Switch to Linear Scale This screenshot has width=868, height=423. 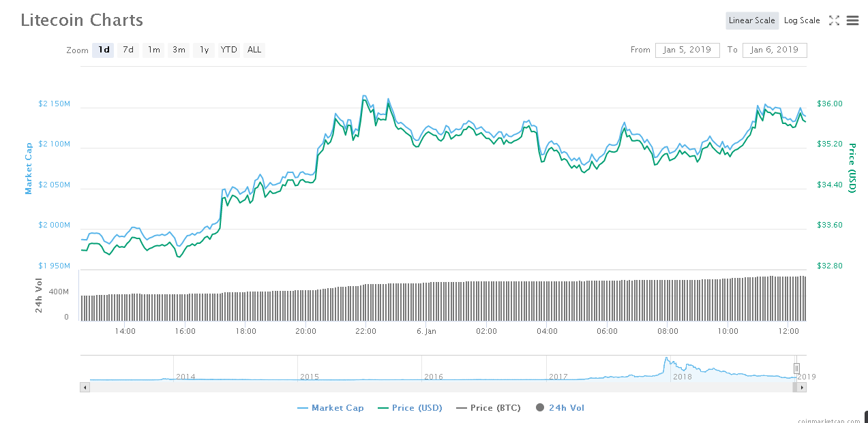coord(751,20)
